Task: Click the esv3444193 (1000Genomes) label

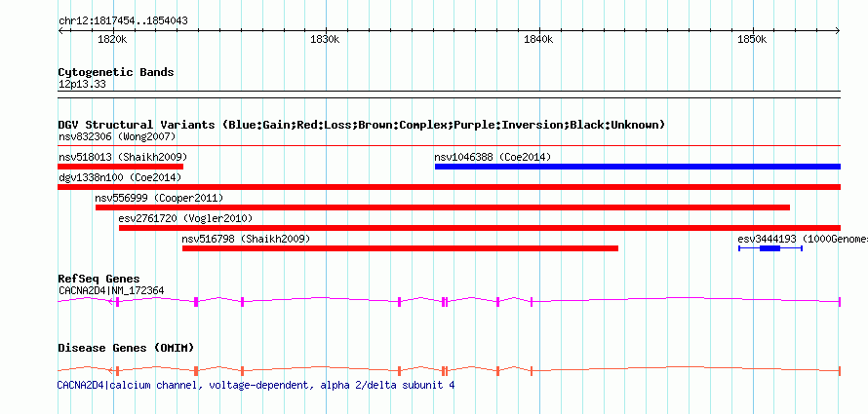Action: click(803, 239)
